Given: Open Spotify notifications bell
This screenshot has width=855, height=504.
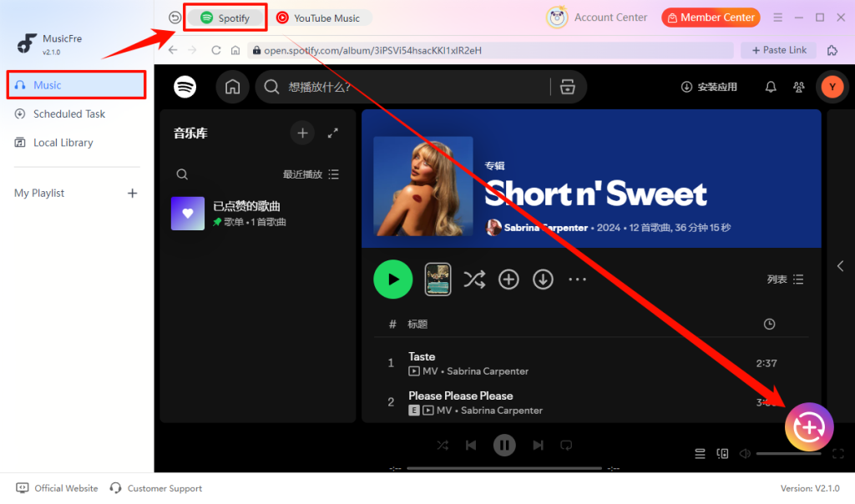Looking at the screenshot, I should (x=771, y=87).
